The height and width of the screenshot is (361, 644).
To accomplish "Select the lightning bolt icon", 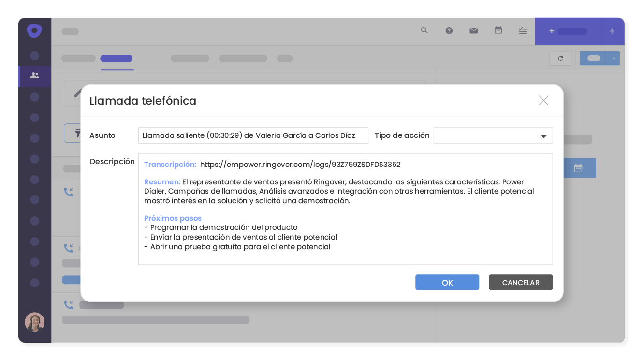I will pyautogui.click(x=612, y=30).
